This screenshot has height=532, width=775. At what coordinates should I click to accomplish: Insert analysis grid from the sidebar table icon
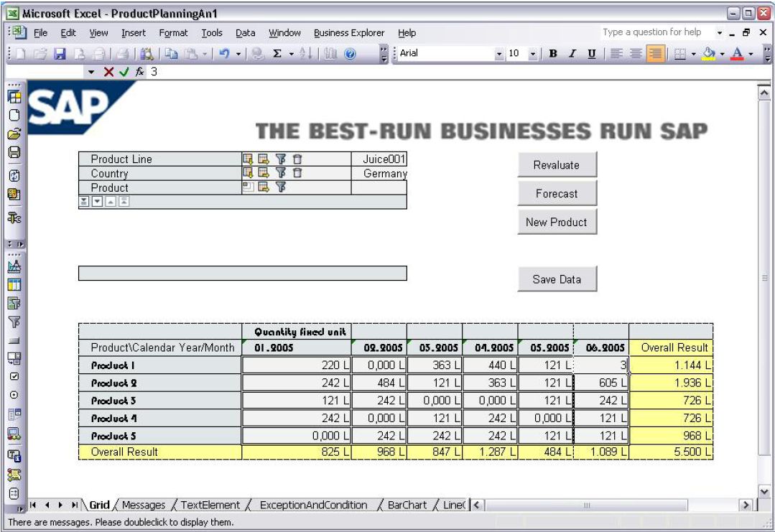point(14,285)
